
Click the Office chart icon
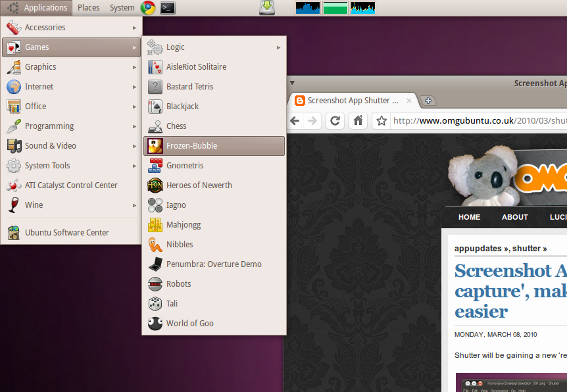(14, 107)
